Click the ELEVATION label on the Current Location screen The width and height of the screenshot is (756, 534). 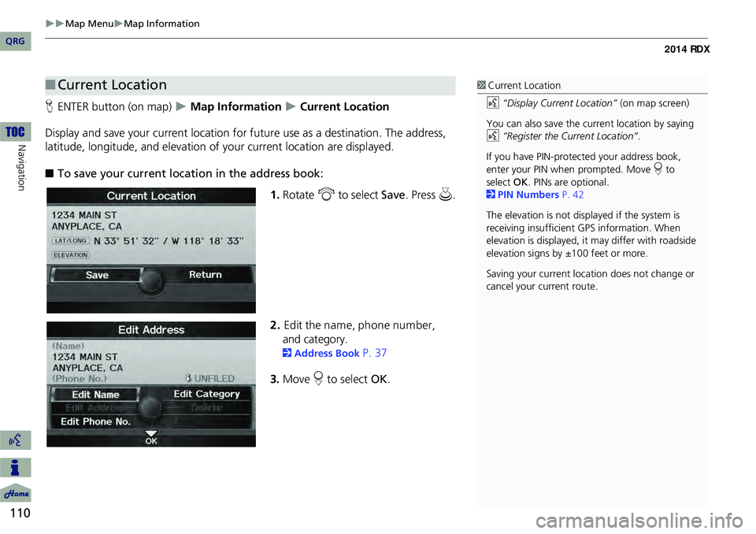tap(70, 255)
